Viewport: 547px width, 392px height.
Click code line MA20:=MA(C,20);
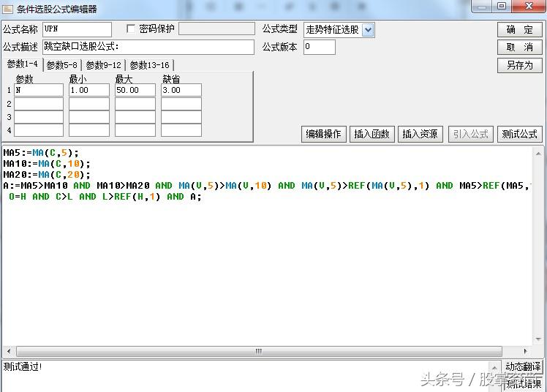click(47, 174)
